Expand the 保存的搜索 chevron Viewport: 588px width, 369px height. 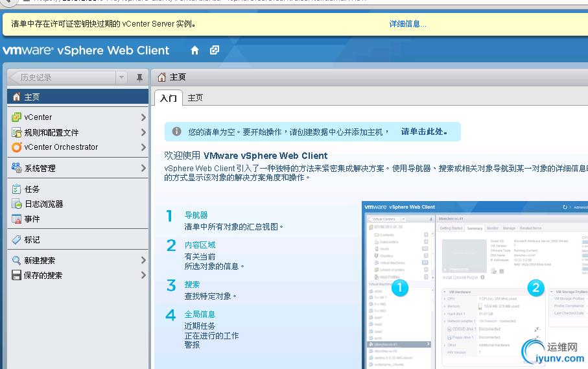pos(143,275)
